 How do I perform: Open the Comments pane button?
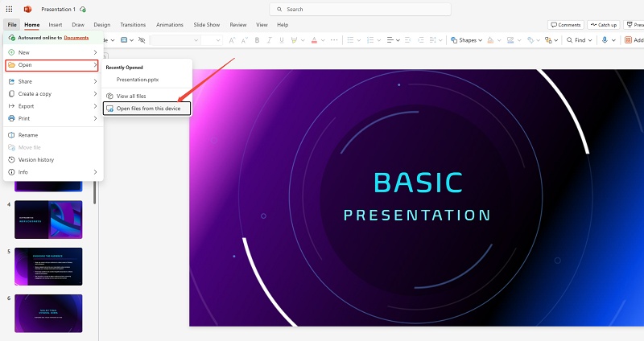pyautogui.click(x=565, y=25)
